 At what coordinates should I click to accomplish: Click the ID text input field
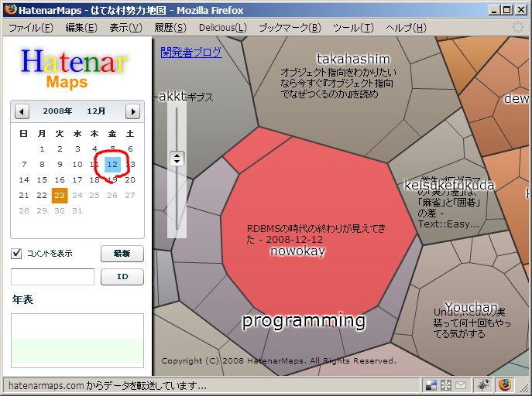(x=53, y=277)
